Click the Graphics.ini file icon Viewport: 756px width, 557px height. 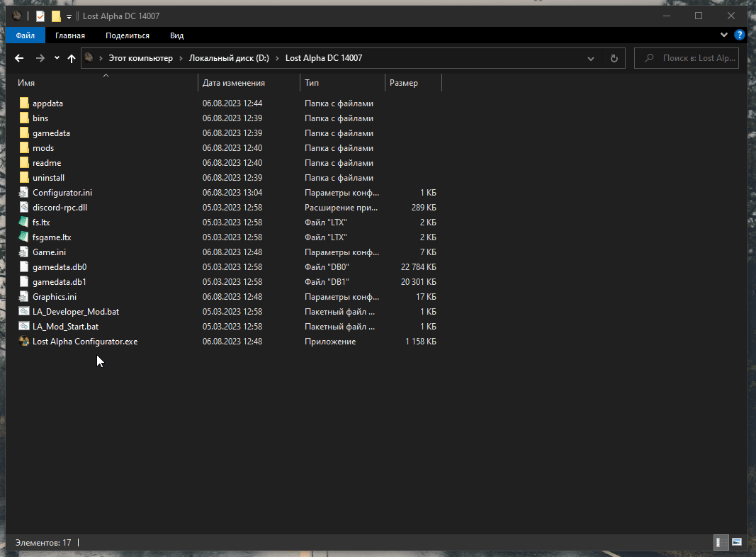tap(23, 297)
